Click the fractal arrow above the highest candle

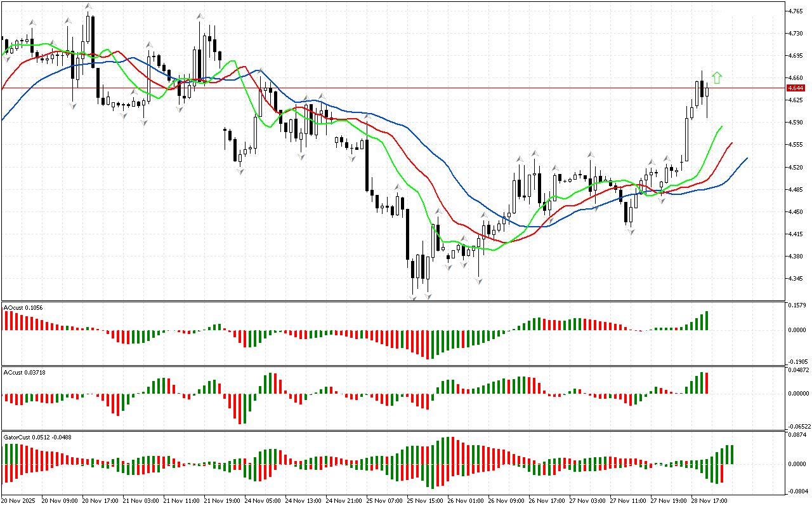pos(89,7)
